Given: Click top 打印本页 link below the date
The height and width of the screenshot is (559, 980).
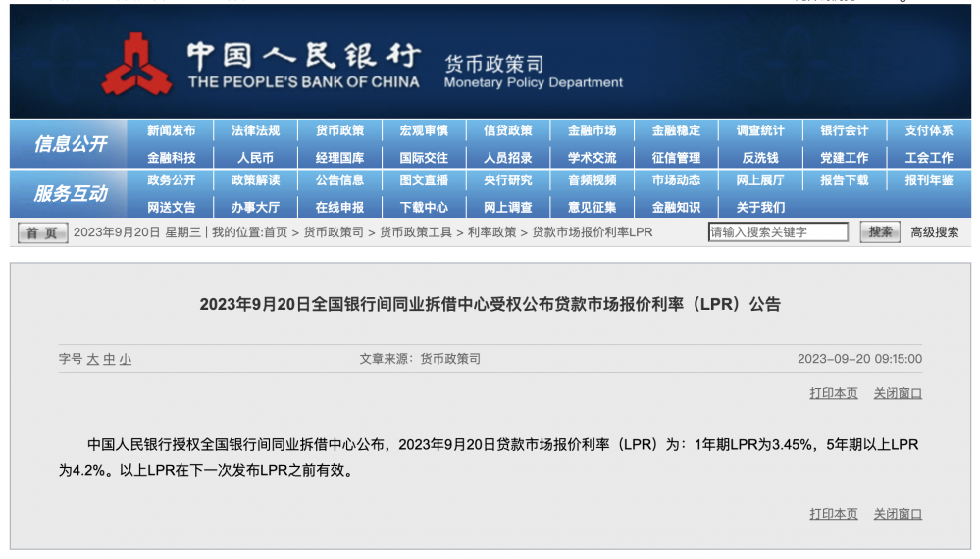Looking at the screenshot, I should tap(834, 393).
